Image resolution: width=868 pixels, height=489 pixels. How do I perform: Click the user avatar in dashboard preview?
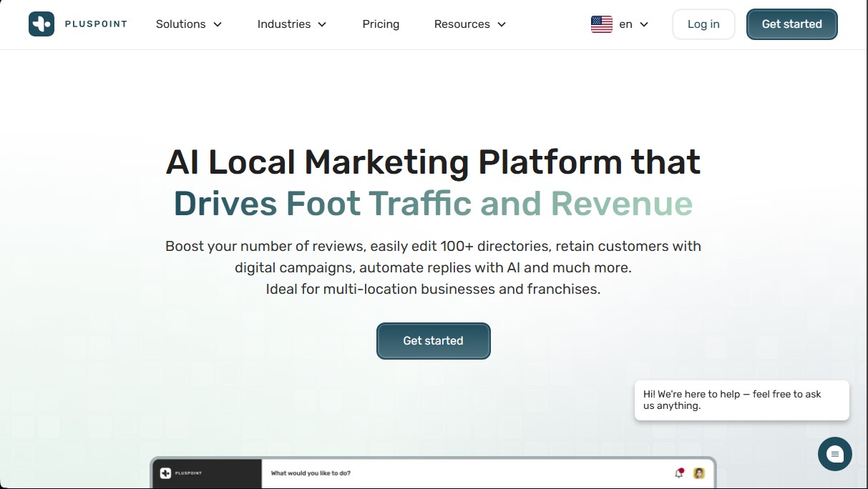699,473
